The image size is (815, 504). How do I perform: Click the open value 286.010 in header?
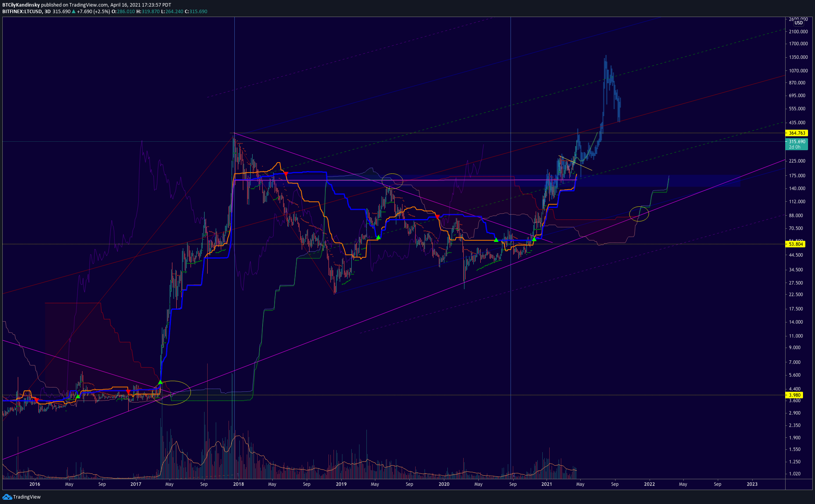[126, 12]
